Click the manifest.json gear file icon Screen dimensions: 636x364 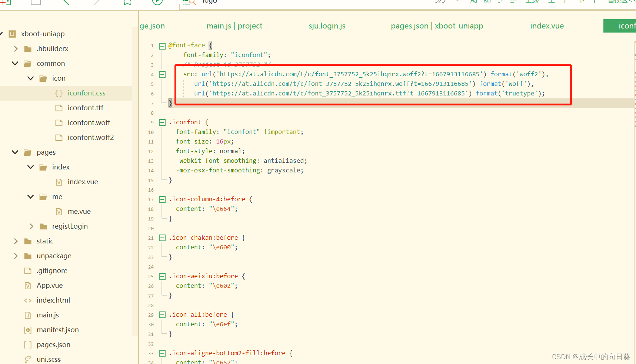point(28,330)
